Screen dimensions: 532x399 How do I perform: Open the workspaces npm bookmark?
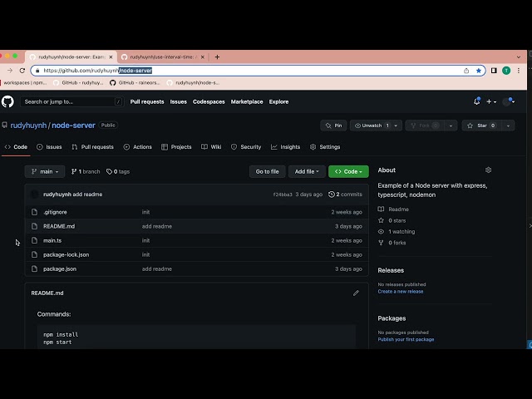click(x=24, y=82)
